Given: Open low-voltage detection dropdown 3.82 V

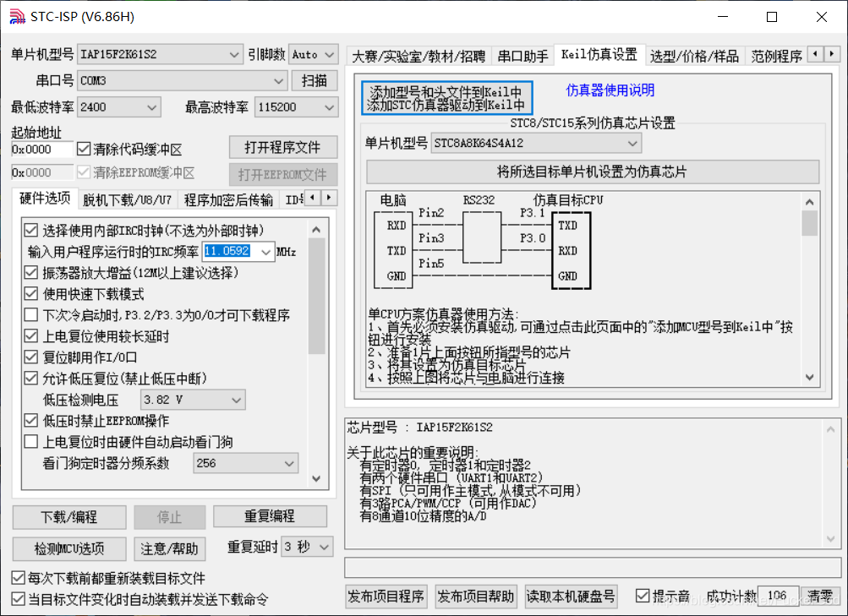Looking at the screenshot, I should point(193,400).
